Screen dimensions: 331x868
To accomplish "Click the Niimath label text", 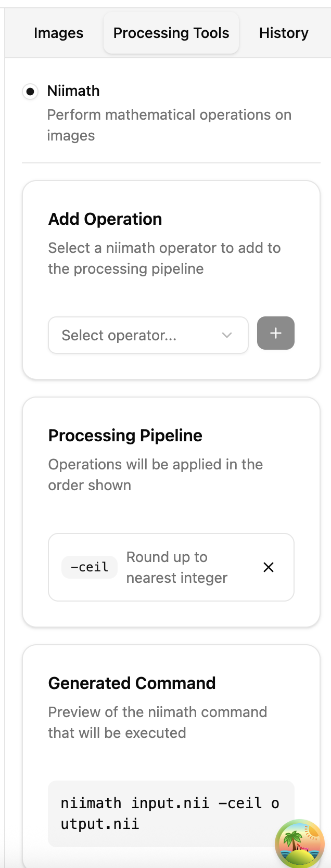I will point(73,91).
